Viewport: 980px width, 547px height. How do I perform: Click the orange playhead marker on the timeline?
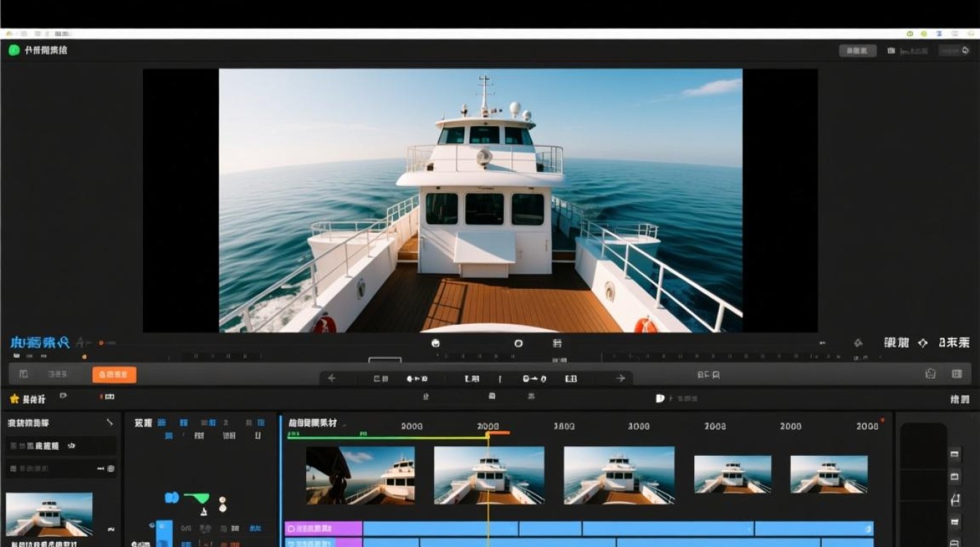click(x=497, y=433)
